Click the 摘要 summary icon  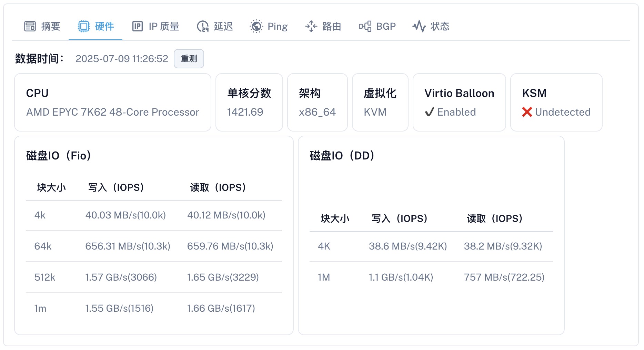(30, 26)
